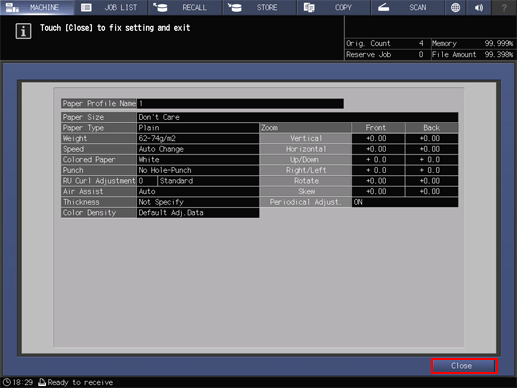
Task: Click the Horizontal Front zoom value
Action: click(x=378, y=149)
